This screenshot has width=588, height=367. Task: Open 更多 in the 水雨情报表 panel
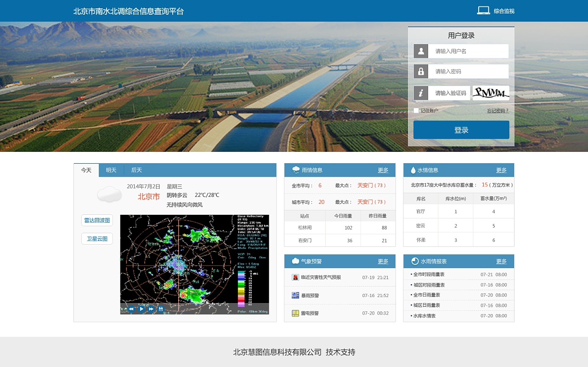(501, 261)
